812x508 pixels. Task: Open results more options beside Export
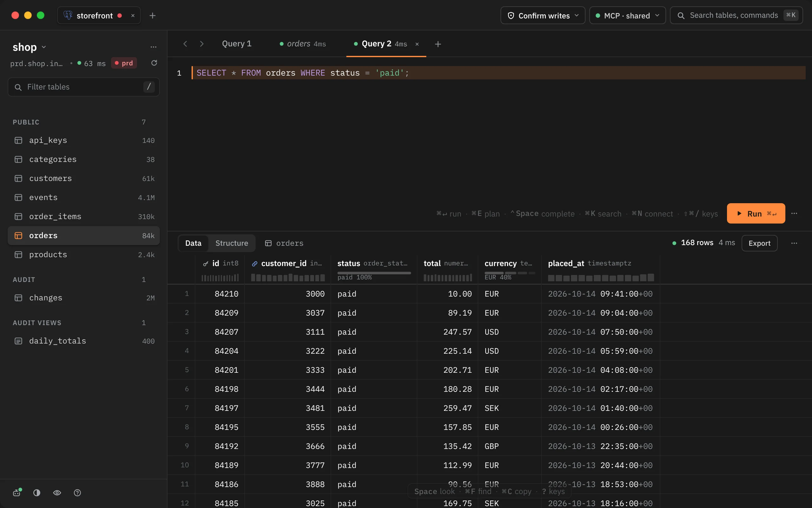click(794, 243)
